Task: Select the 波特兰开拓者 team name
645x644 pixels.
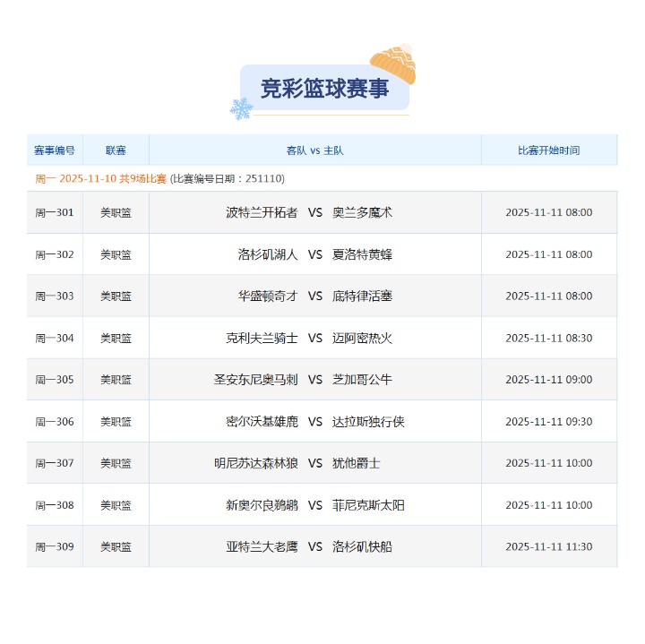Action: tap(262, 212)
